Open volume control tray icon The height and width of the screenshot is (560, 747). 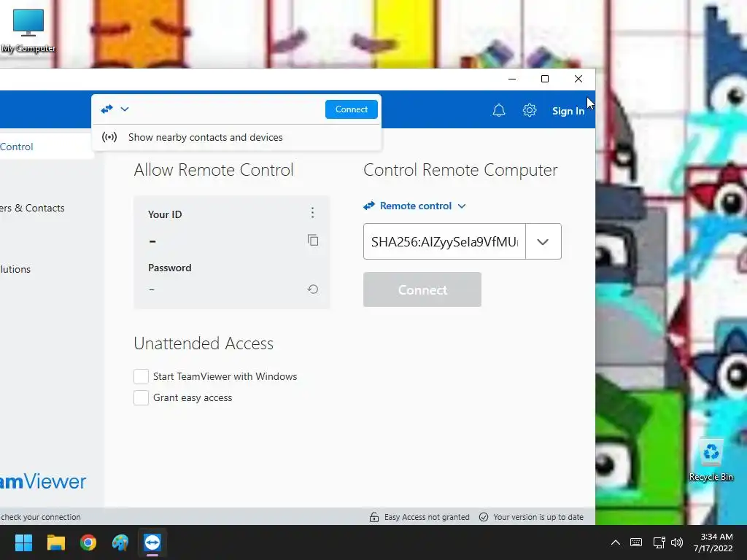(676, 542)
